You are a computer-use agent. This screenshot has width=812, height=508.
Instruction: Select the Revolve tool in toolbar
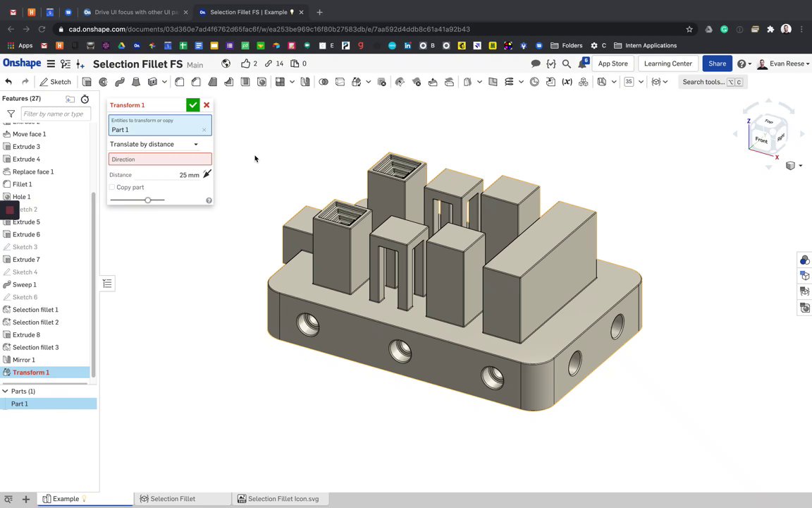103,82
